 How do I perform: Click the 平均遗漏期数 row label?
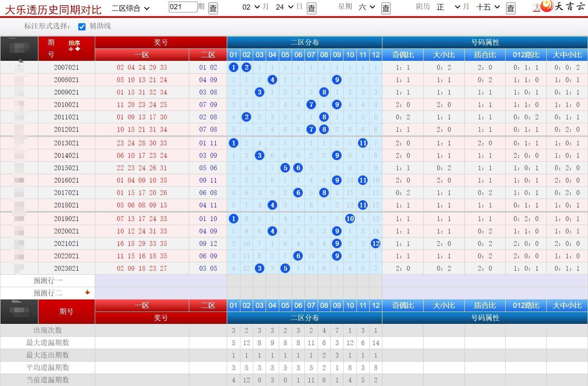pos(48,368)
